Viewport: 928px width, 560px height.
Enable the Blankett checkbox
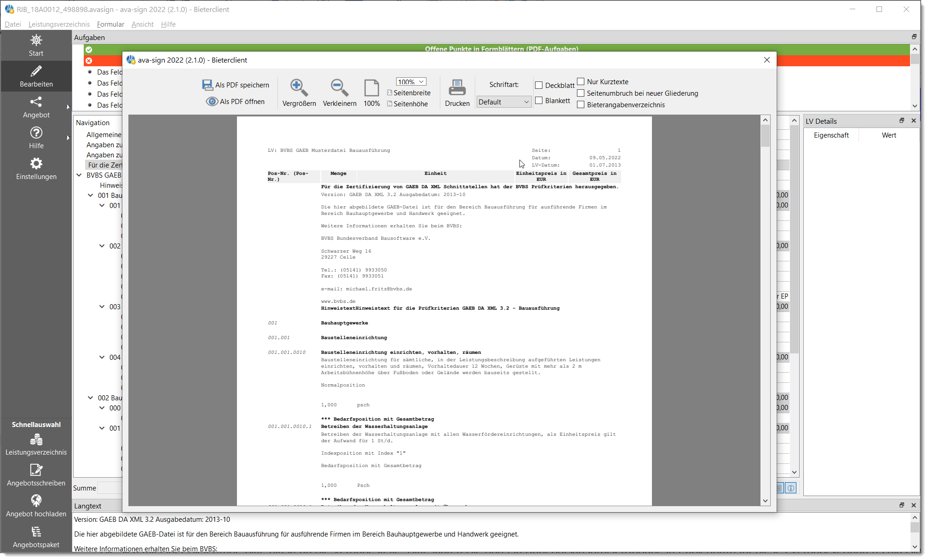[x=539, y=100]
